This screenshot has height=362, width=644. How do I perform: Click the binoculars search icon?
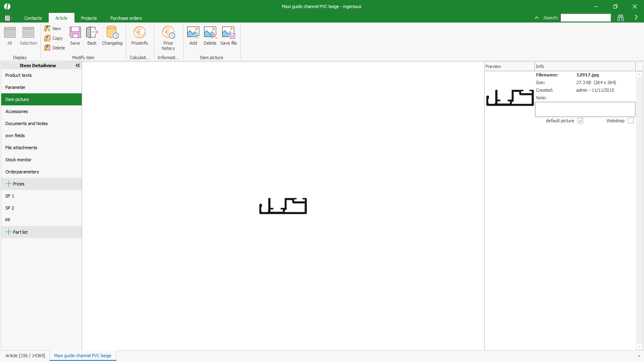click(621, 18)
